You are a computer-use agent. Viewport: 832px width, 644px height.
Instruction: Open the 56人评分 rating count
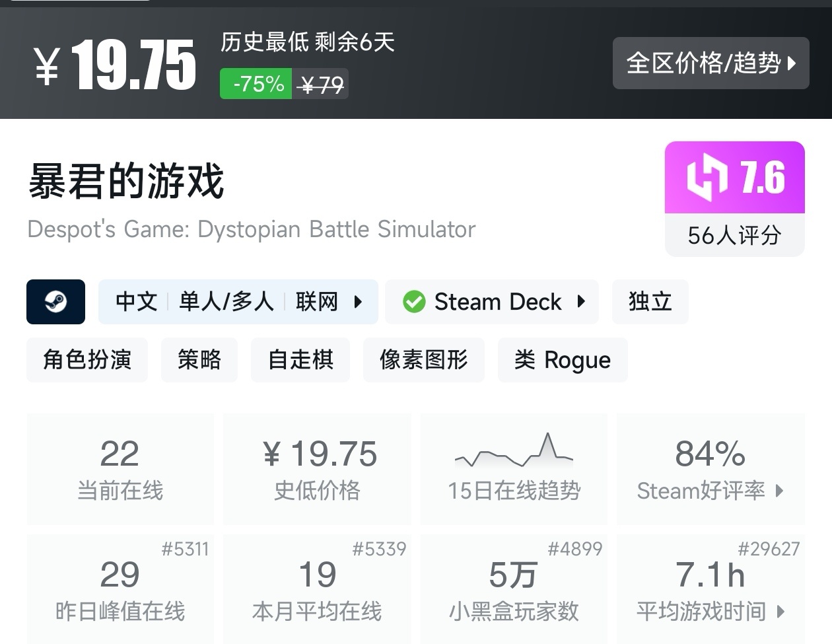coord(734,235)
